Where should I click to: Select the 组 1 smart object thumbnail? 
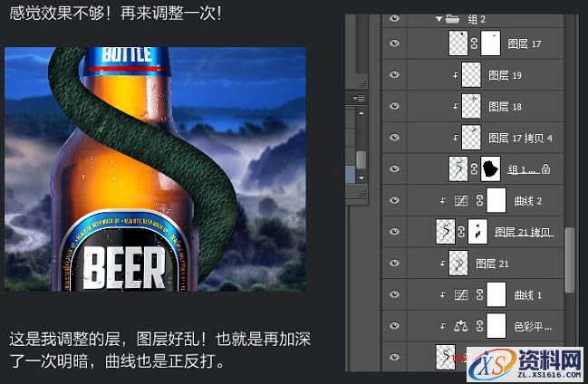pos(458,168)
